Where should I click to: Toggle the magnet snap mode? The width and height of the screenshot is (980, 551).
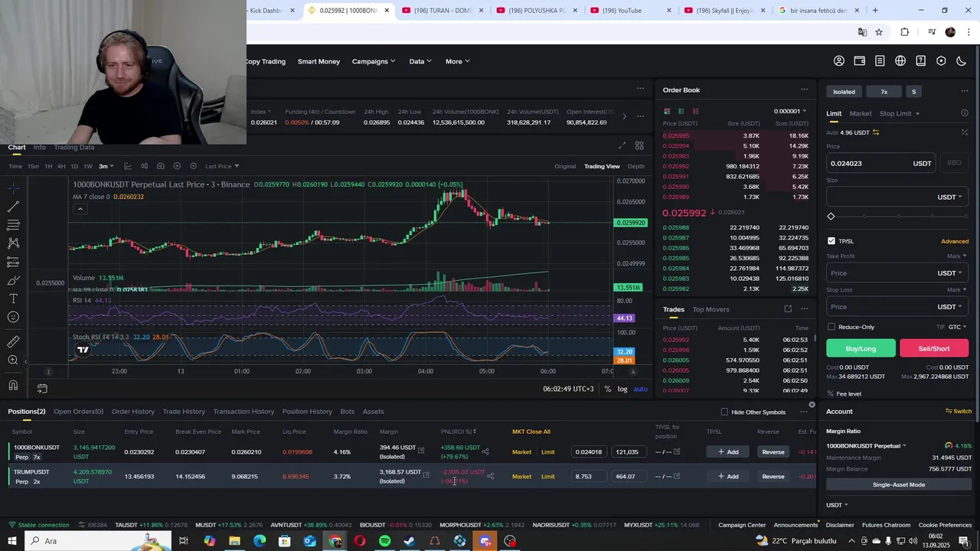coord(13,386)
